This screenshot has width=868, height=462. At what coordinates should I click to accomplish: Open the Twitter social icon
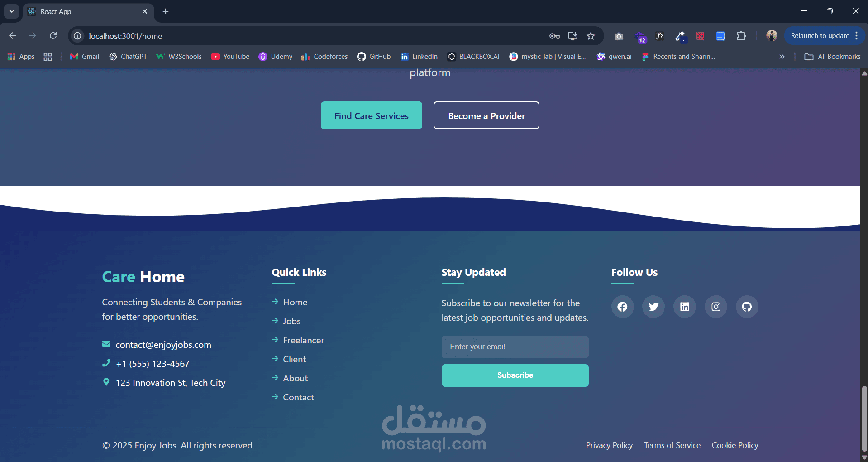[x=653, y=307]
